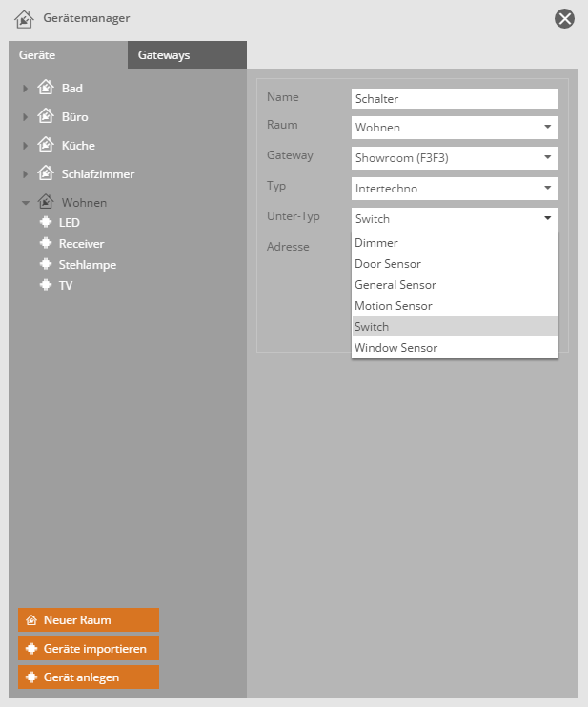The height and width of the screenshot is (707, 588).
Task: Click the Küche room house icon
Action: coord(45,145)
